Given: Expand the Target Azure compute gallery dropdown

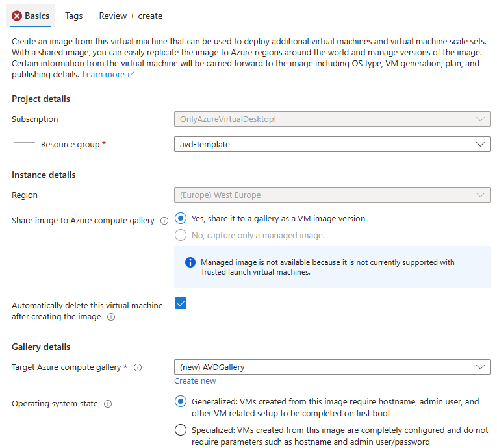Looking at the screenshot, I should point(332,367).
